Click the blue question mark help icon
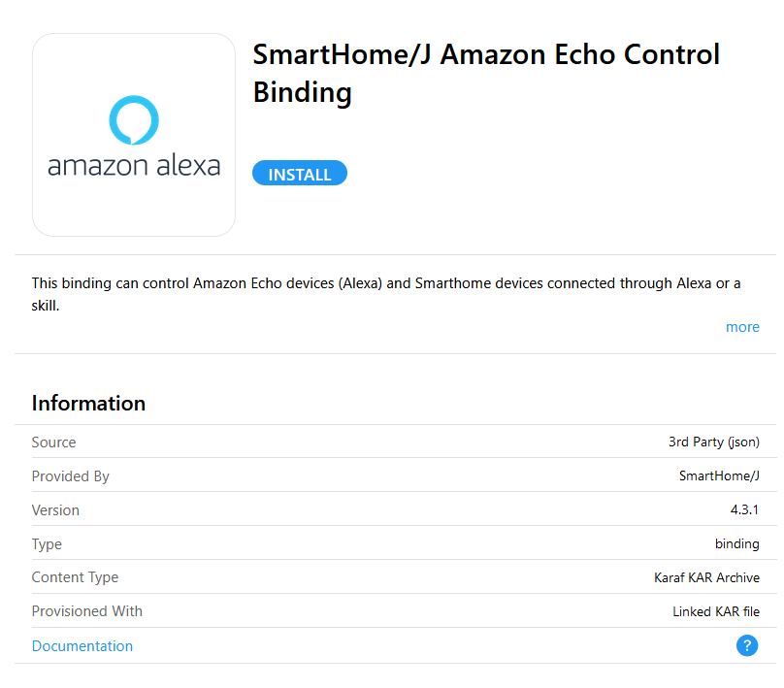Screen dimensions: 784x688 click(746, 645)
